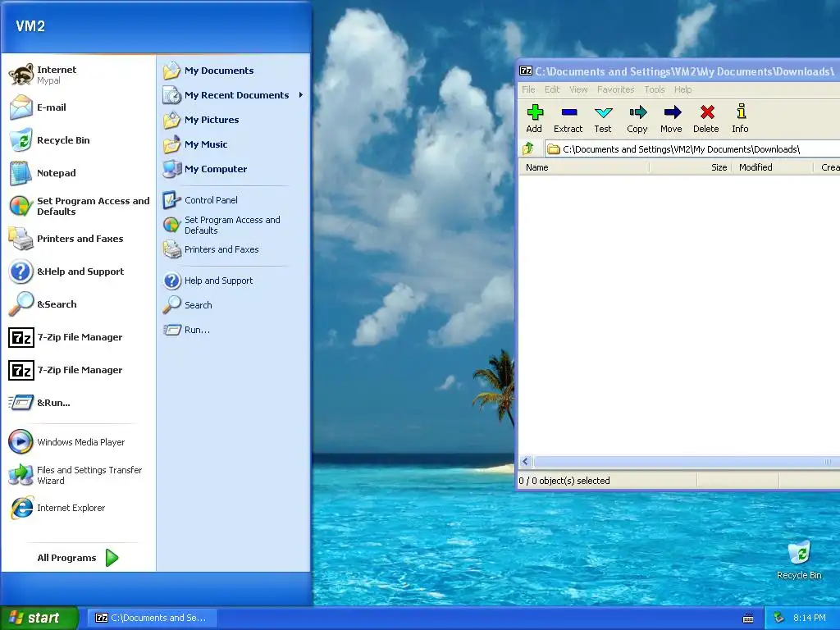The width and height of the screenshot is (840, 630).
Task: Open My Pictures folder
Action: tap(234, 120)
